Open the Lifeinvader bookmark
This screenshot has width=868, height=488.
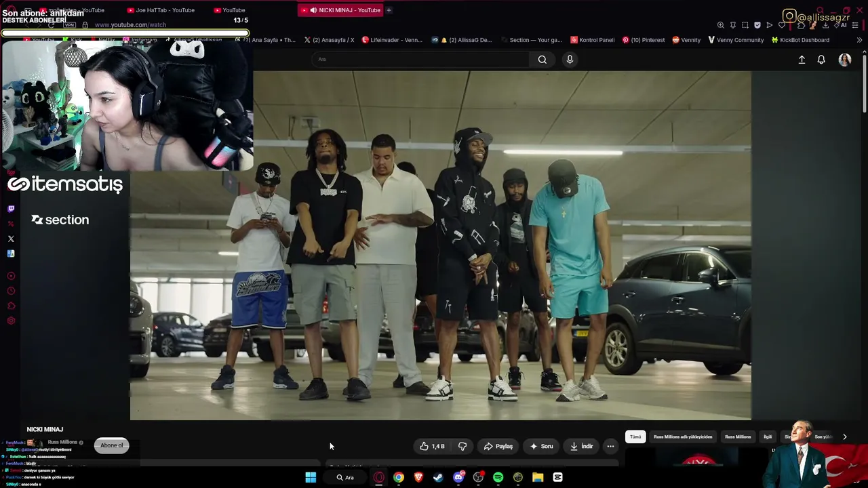coord(392,40)
